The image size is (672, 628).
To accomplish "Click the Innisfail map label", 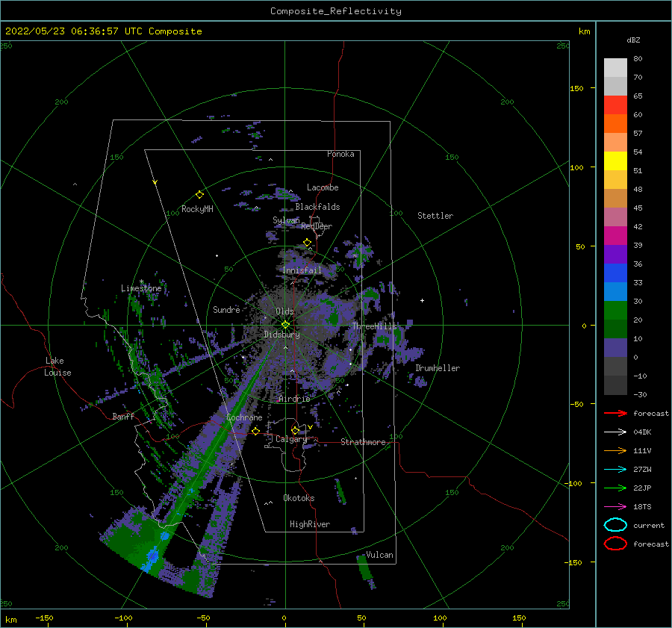I will click(x=302, y=270).
